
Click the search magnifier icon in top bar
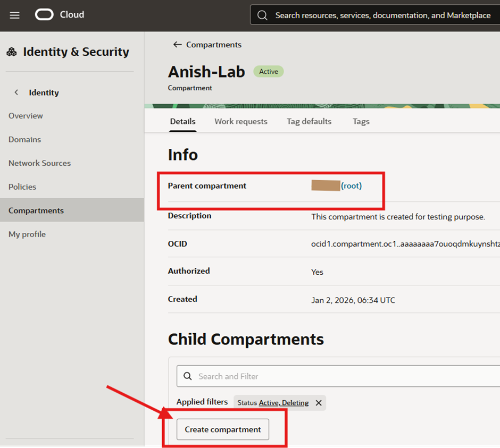pos(262,15)
